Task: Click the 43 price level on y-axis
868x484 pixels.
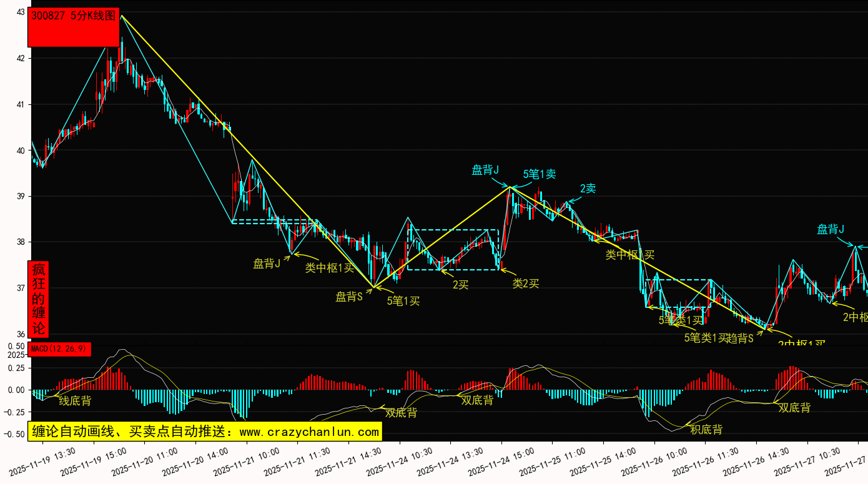Action: (21, 12)
